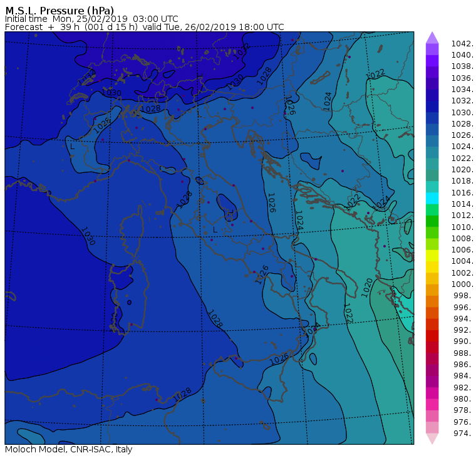The image size is (476, 458).
Task: Select the '1024.' legend label
Action: [462, 147]
